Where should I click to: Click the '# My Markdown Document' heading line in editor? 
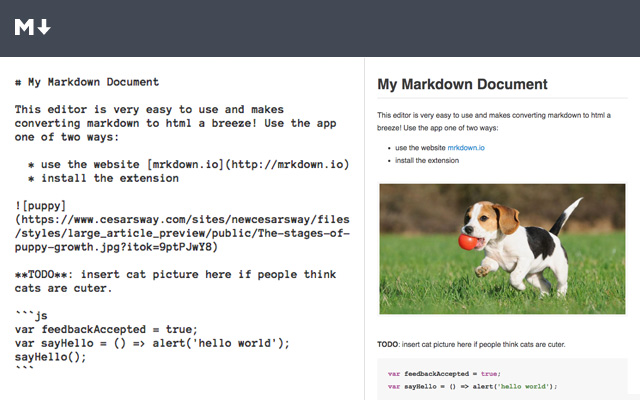tap(87, 82)
